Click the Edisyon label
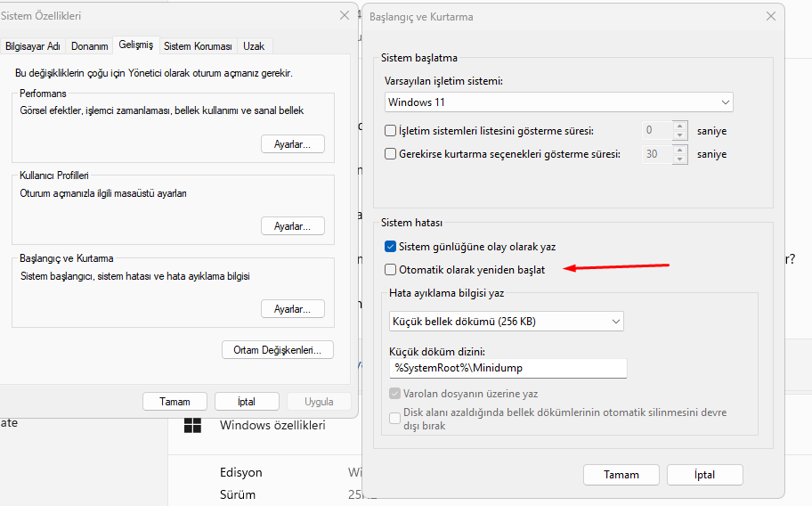Image resolution: width=812 pixels, height=506 pixels. coord(240,472)
